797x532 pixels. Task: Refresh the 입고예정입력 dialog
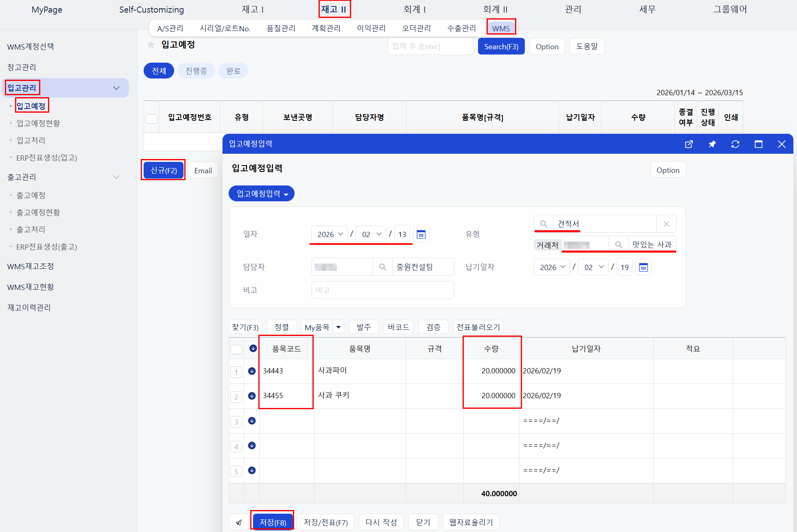[735, 144]
